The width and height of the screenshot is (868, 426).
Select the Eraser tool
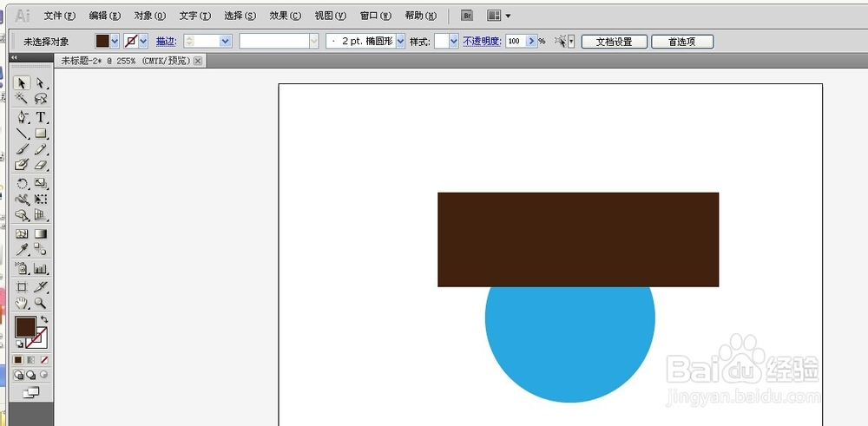click(41, 165)
